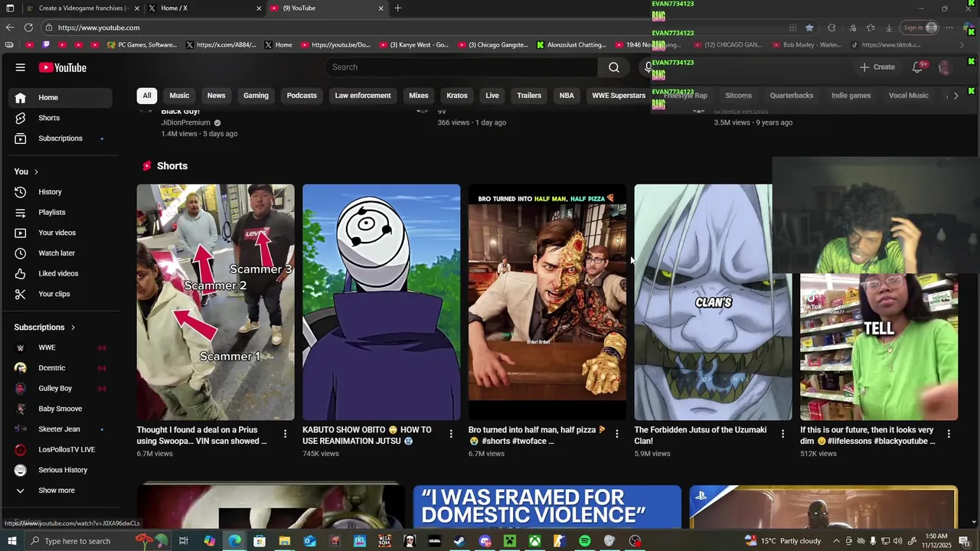The height and width of the screenshot is (551, 980).
Task: Show hidden system tray icons
Action: click(836, 541)
